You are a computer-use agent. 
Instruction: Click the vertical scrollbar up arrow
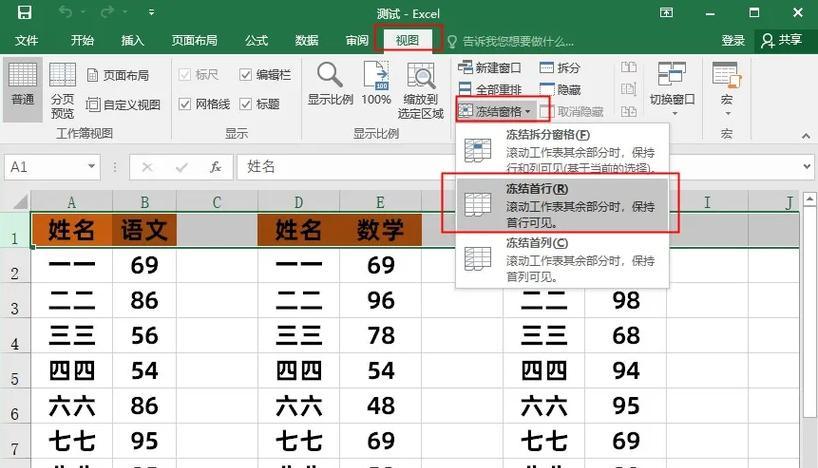pyautogui.click(x=810, y=199)
